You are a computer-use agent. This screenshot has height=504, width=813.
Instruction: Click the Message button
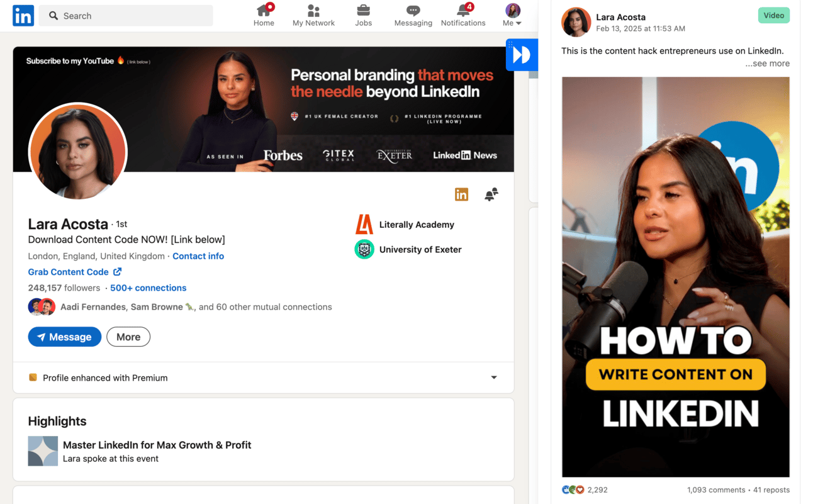tap(65, 337)
